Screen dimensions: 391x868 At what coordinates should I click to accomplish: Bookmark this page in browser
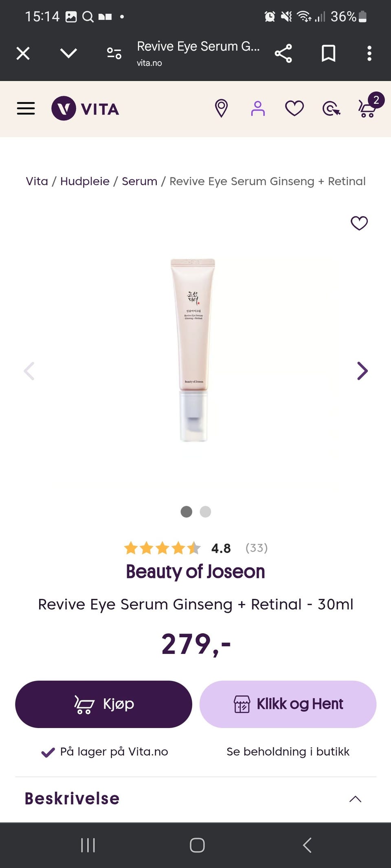[328, 53]
